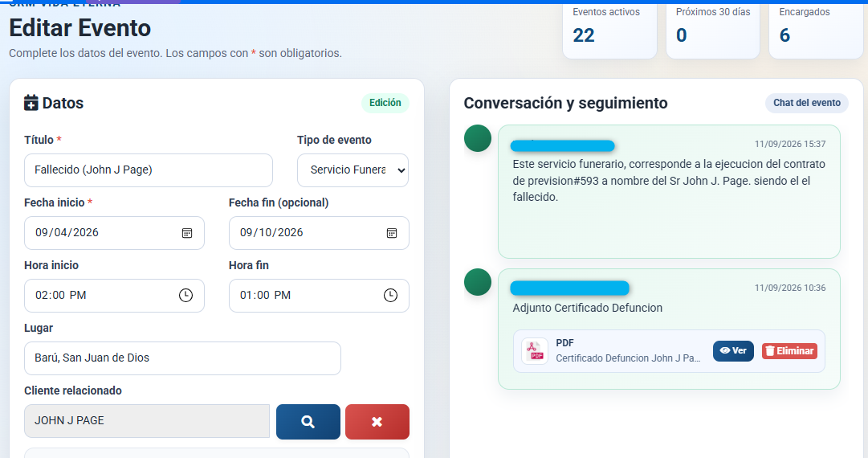
Task: Click the Conversación y seguimiento heading
Action: point(566,103)
